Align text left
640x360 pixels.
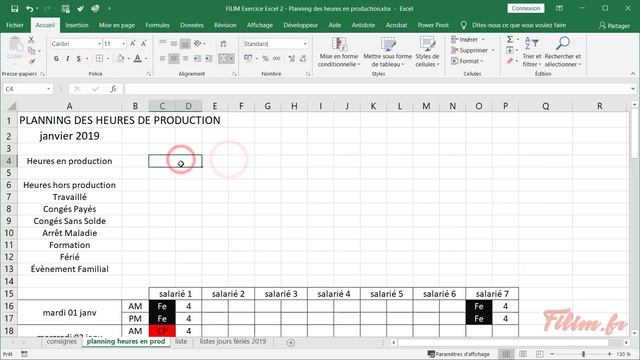(x=163, y=59)
